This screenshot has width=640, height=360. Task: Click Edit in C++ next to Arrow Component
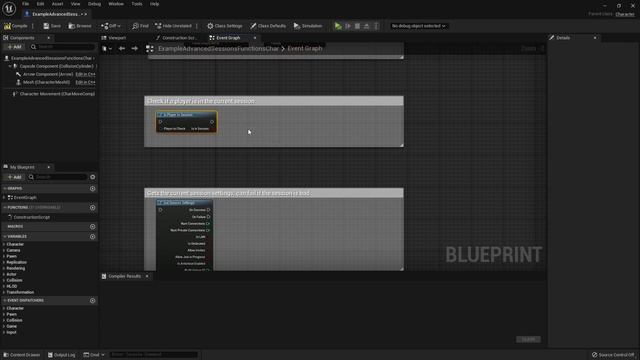85,74
